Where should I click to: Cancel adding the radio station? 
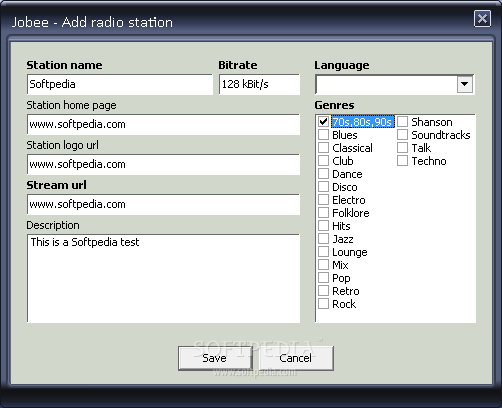pos(296,358)
